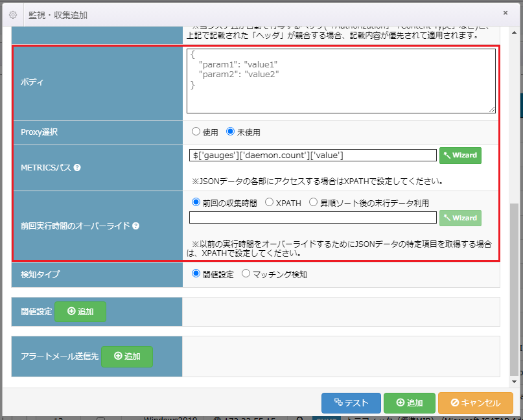Click the METRICSパス input field
The height and width of the screenshot is (420, 523).
click(x=312, y=156)
